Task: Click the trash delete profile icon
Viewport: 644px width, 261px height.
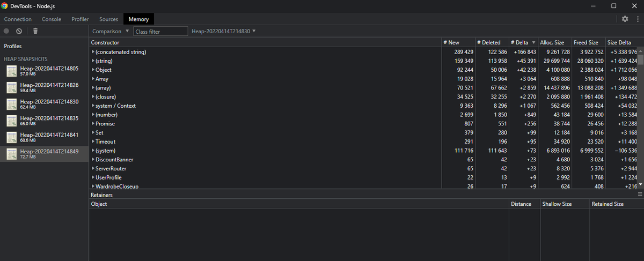Action: 35,31
